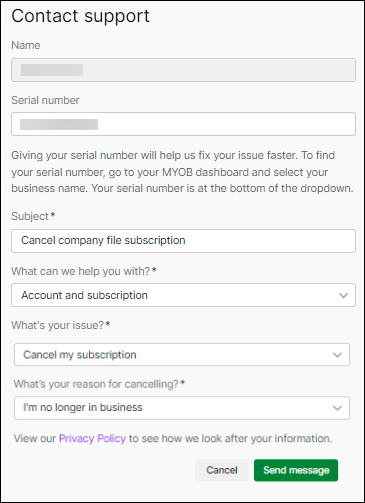Click the blurred serial number value
The height and width of the screenshot is (503, 365).
click(x=59, y=124)
